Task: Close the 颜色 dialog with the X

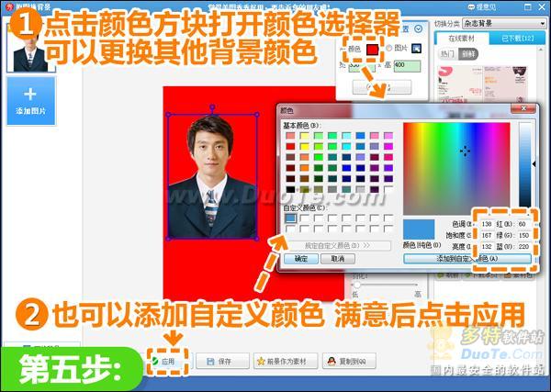Action: (x=523, y=108)
